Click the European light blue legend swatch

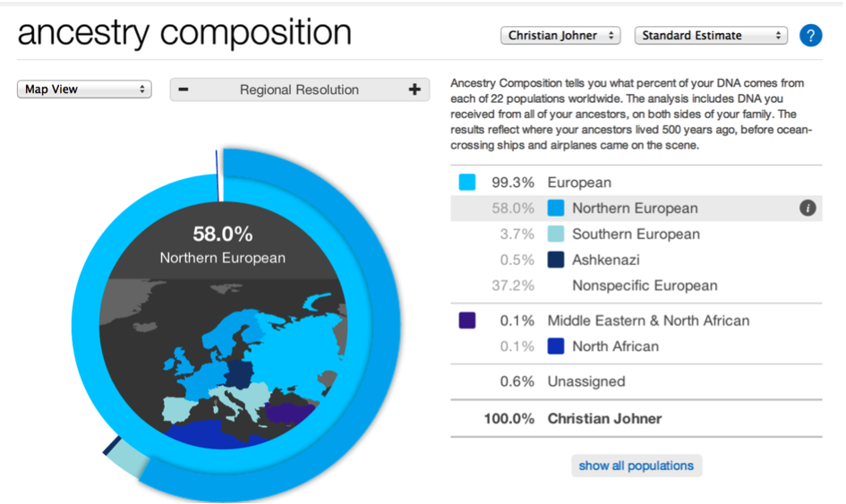(x=466, y=183)
